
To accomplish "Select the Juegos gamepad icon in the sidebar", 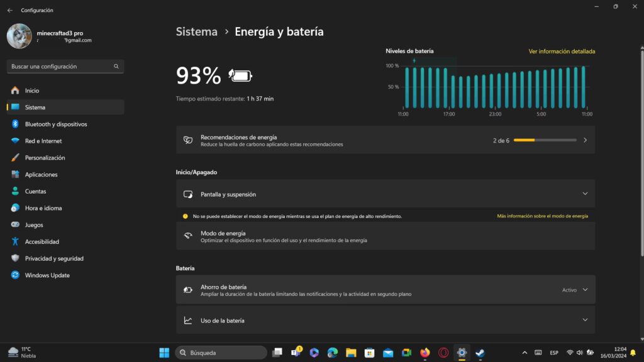I will (x=14, y=224).
